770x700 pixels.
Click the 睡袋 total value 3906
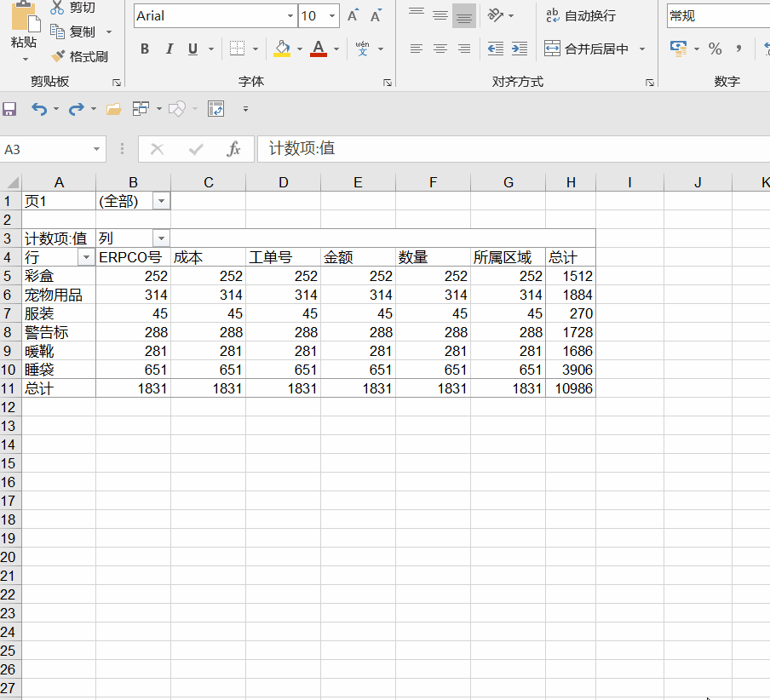[571, 370]
